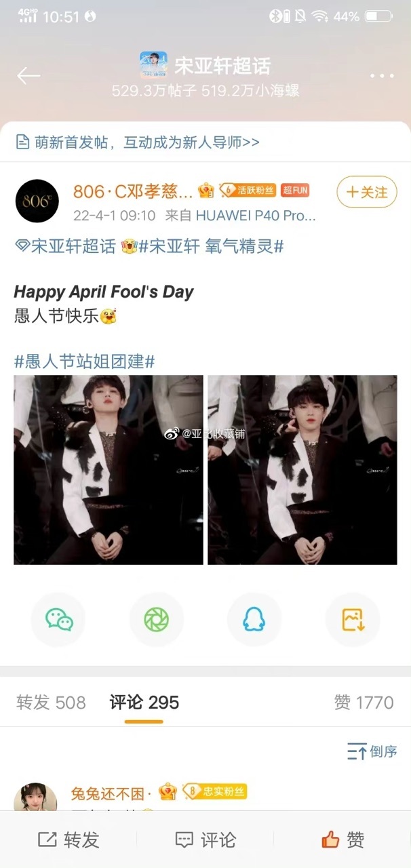Screen dimensions: 411x868
Task: Like the post with 赞 thumbs-up
Action: [342, 840]
